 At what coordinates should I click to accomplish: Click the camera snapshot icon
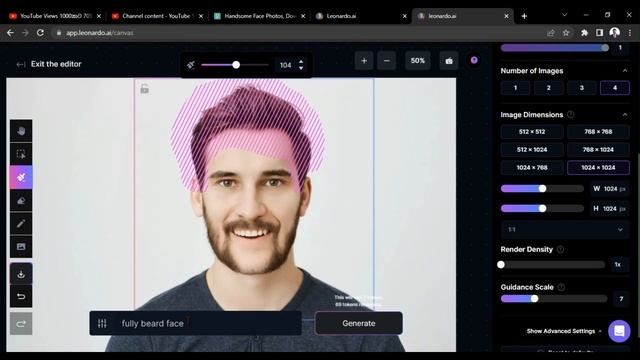[449, 61]
